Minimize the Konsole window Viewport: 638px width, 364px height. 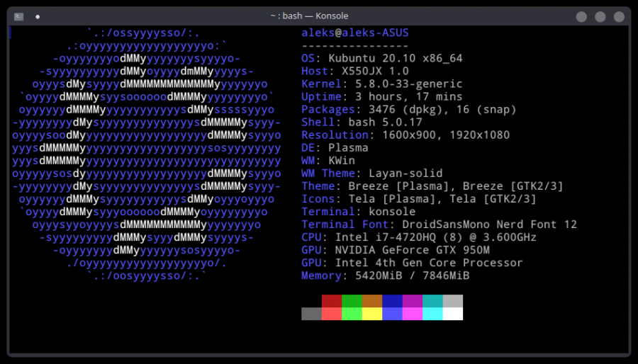(x=581, y=16)
